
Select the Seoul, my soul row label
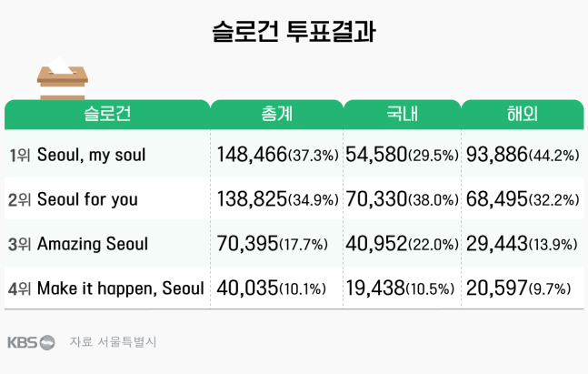click(91, 155)
